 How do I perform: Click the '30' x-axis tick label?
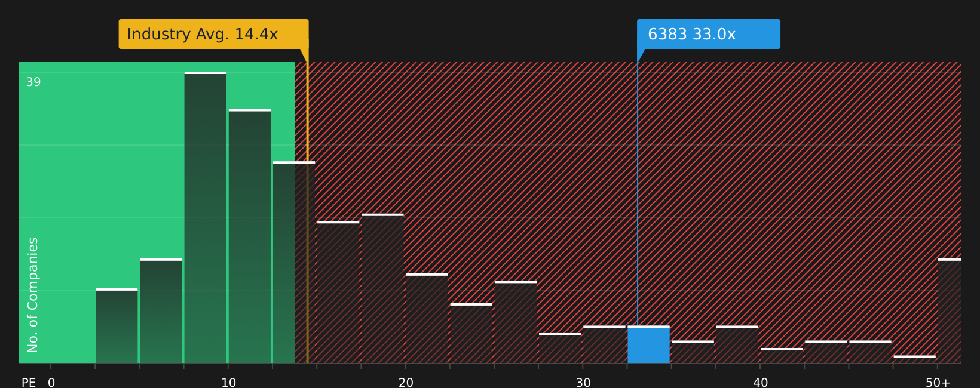coord(583,383)
